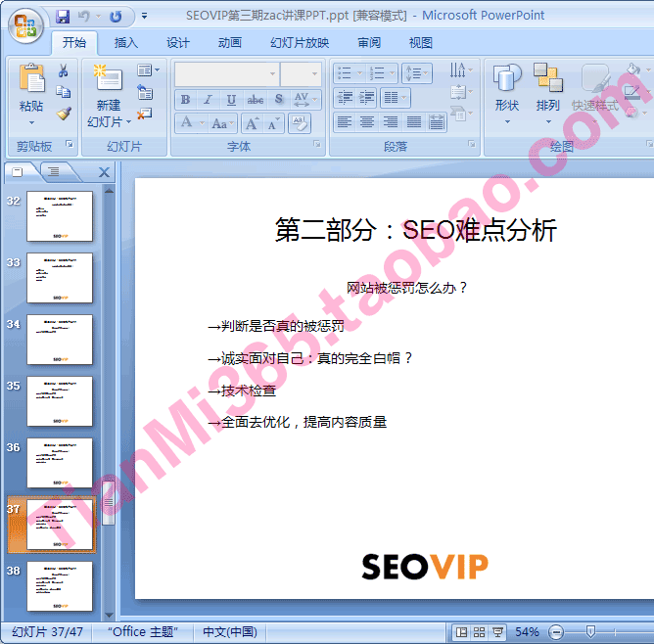Image resolution: width=654 pixels, height=644 pixels.
Task: Align text right
Action: click(x=391, y=122)
